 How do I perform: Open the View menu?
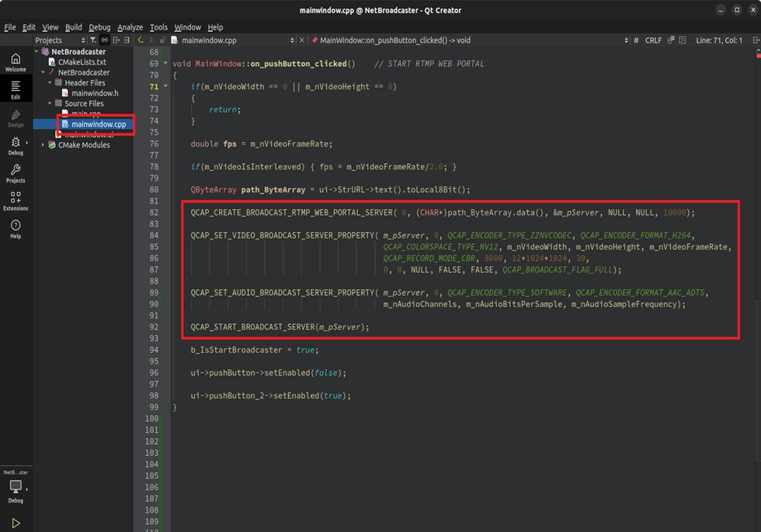click(x=50, y=27)
